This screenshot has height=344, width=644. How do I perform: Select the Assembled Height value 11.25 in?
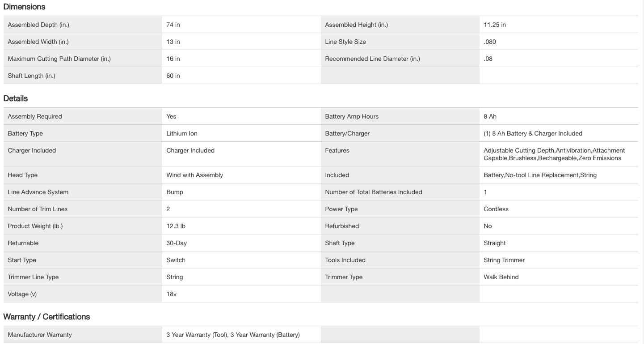495,25
